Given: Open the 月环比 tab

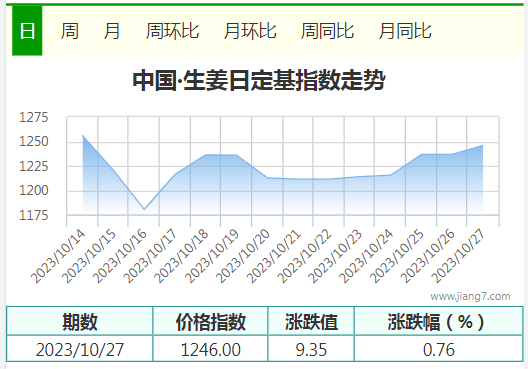Looking at the screenshot, I should click(x=250, y=31).
